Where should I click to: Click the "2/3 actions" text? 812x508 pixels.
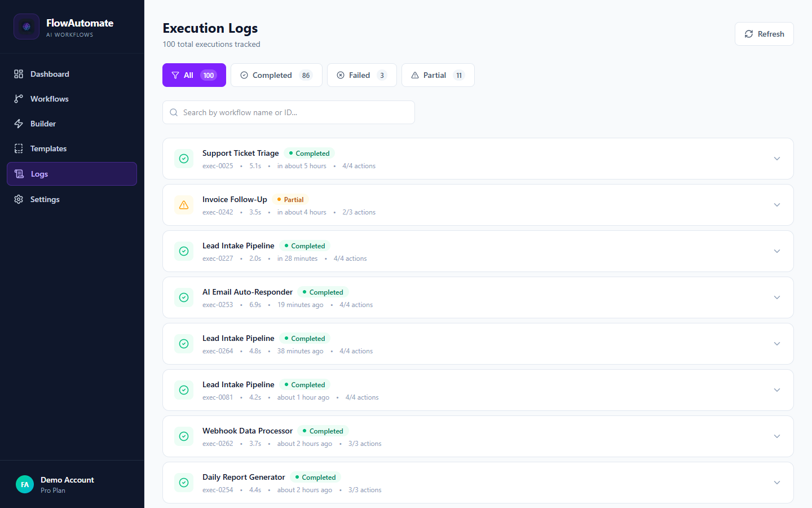pyautogui.click(x=359, y=212)
